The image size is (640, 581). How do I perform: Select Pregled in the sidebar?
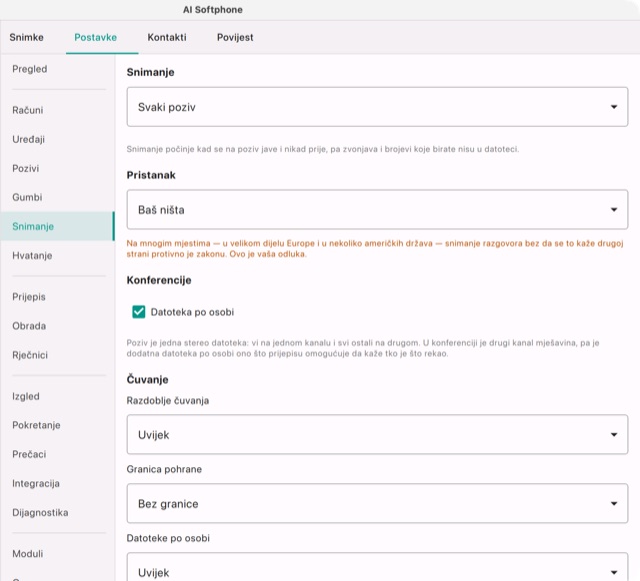[57, 69]
